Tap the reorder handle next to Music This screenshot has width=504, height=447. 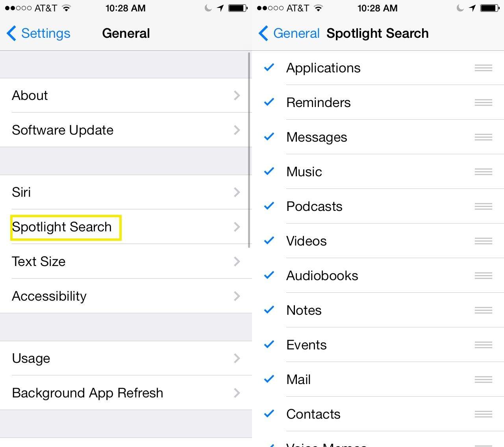tap(483, 172)
